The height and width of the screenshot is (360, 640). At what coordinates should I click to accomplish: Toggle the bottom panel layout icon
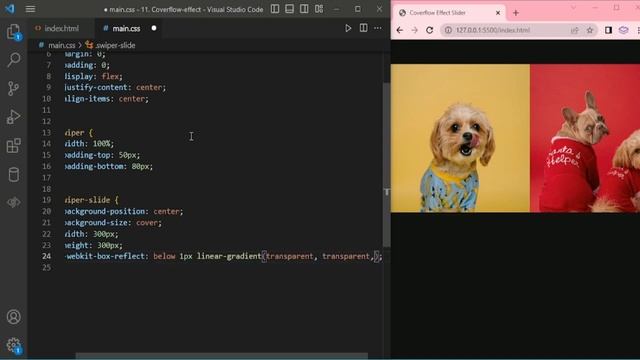[x=289, y=9]
